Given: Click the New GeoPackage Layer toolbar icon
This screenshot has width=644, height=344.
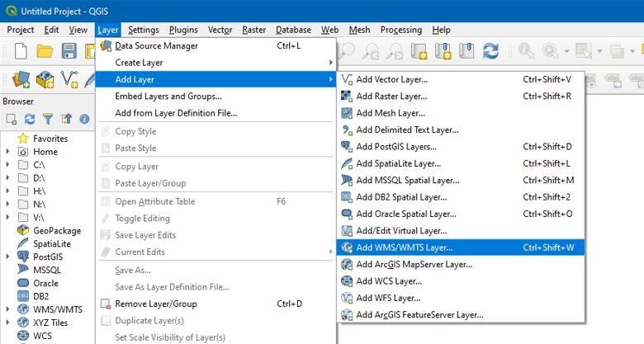Looking at the screenshot, I should click(x=45, y=79).
